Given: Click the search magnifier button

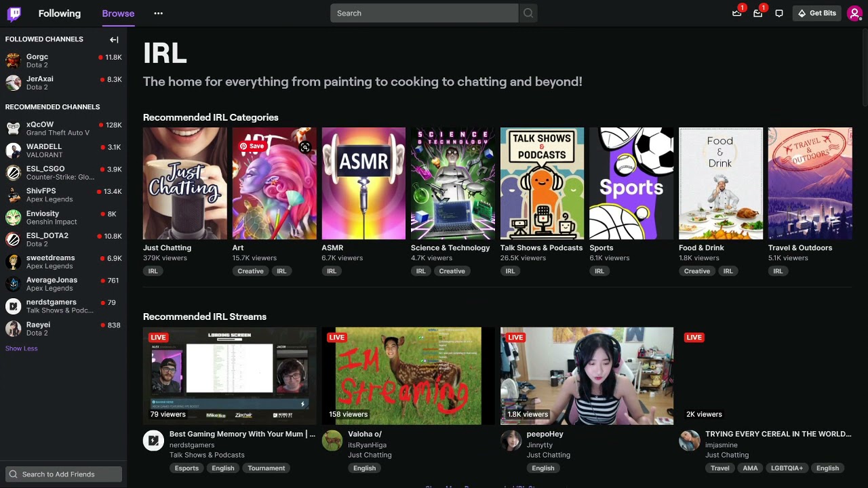Looking at the screenshot, I should pos(528,13).
